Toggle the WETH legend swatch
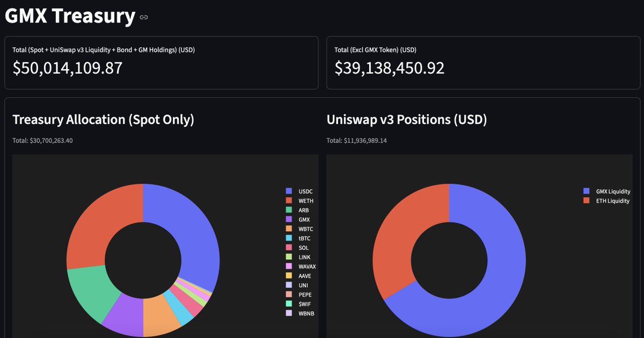This screenshot has width=644, height=338. [x=289, y=201]
